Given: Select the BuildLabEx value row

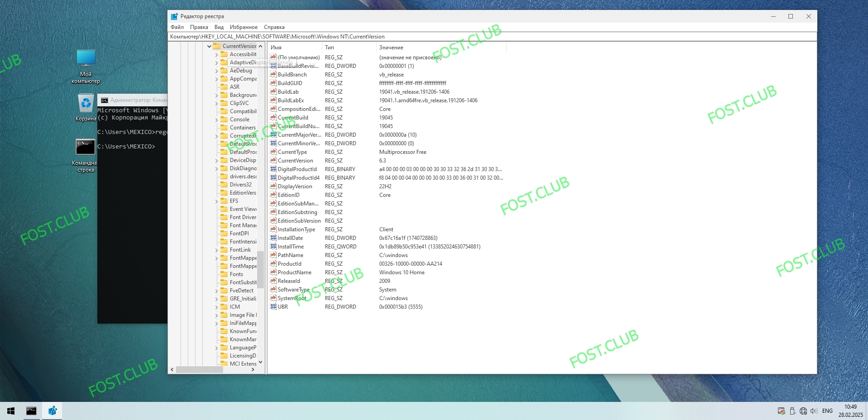Looking at the screenshot, I should pyautogui.click(x=387, y=100).
